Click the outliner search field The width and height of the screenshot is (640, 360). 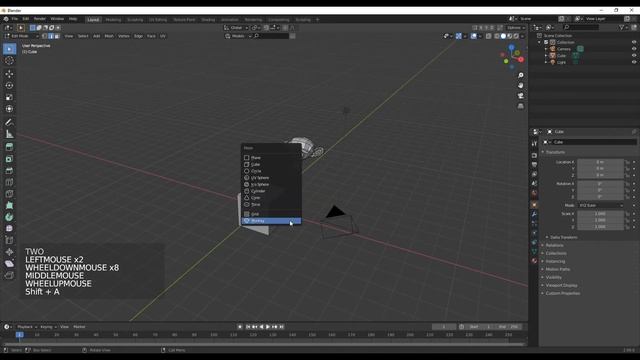[581, 27]
